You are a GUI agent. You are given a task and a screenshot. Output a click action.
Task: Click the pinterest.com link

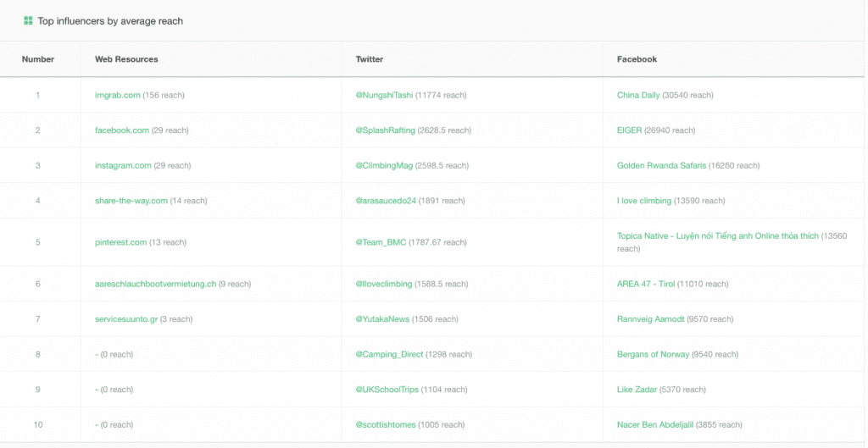click(x=120, y=242)
